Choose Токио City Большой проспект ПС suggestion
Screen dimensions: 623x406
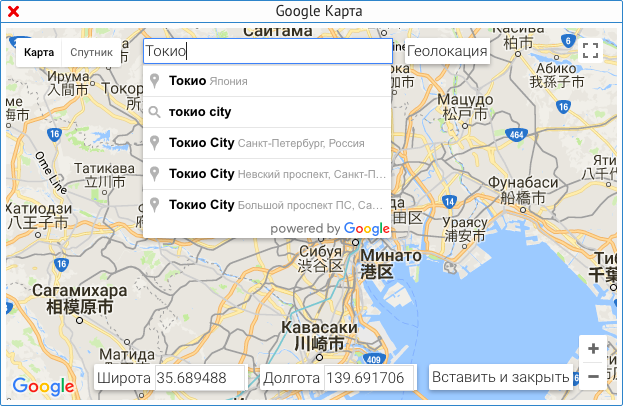tap(267, 205)
